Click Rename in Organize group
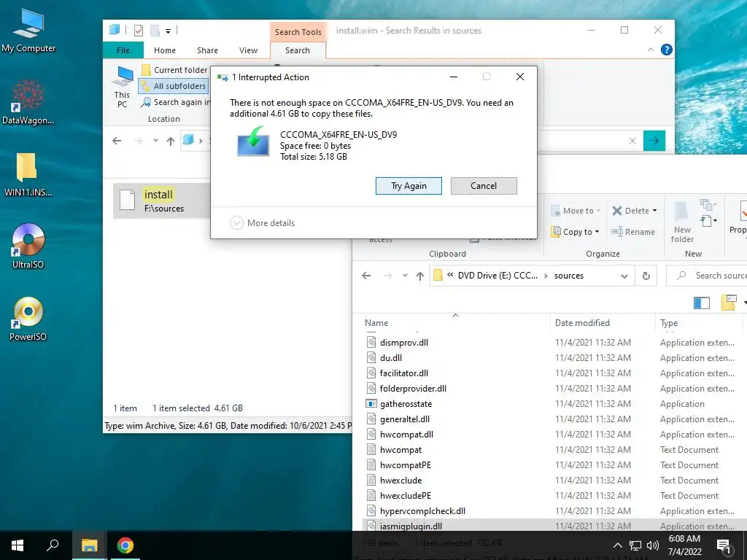The width and height of the screenshot is (747, 560). pos(632,232)
